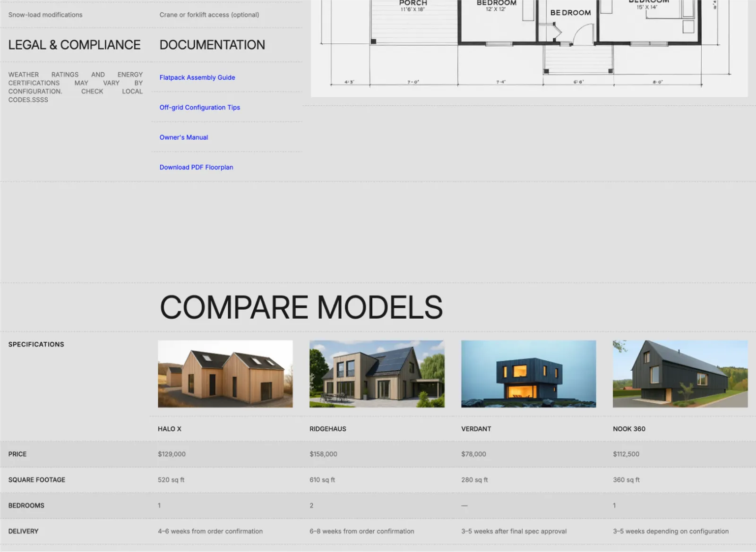The image size is (756, 552).
Task: Click the Documentation heading
Action: (212, 45)
